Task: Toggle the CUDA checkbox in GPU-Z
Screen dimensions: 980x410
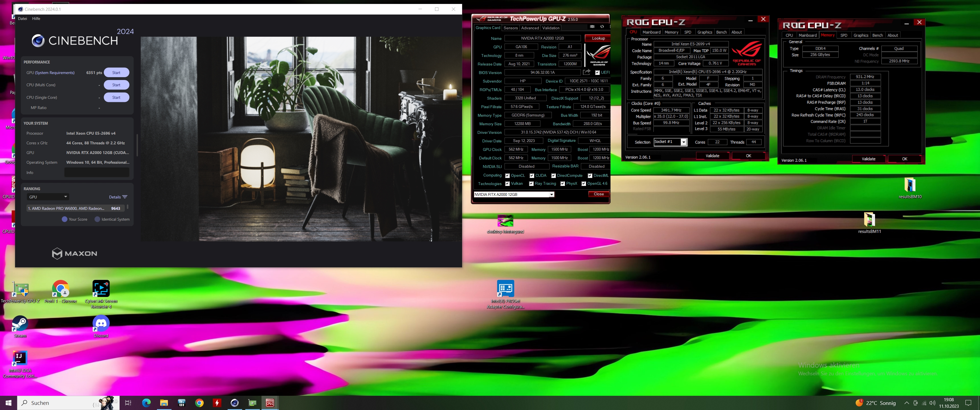Action: (532, 176)
